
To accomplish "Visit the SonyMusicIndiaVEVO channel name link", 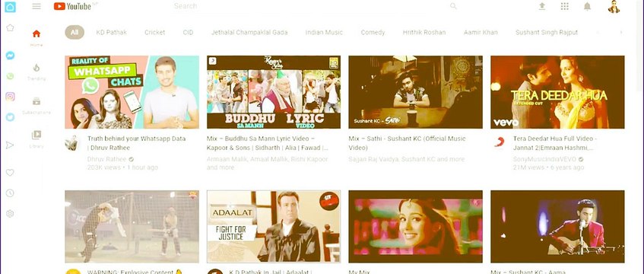I will pos(545,159).
